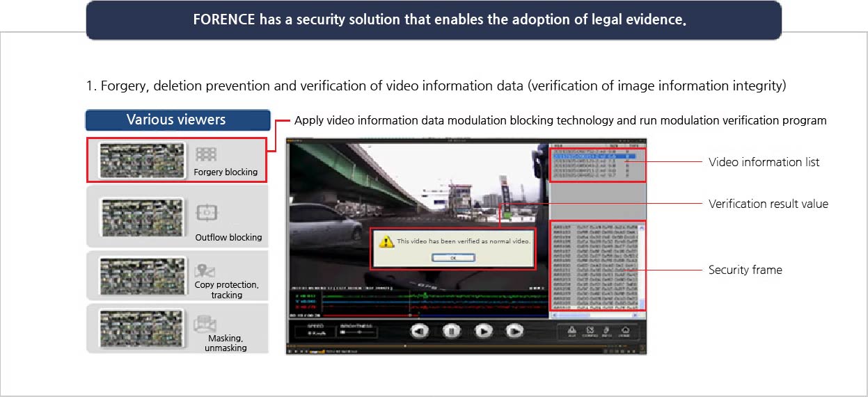The image size is (868, 397).
Task: Click the orange seek bar at player bottom
Action: click(x=445, y=346)
